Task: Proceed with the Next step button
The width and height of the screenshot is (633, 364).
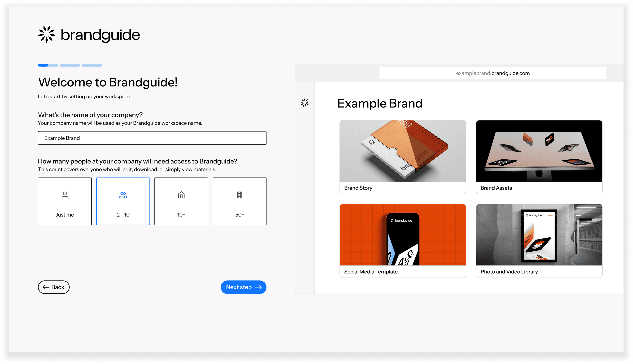Action: click(x=243, y=287)
